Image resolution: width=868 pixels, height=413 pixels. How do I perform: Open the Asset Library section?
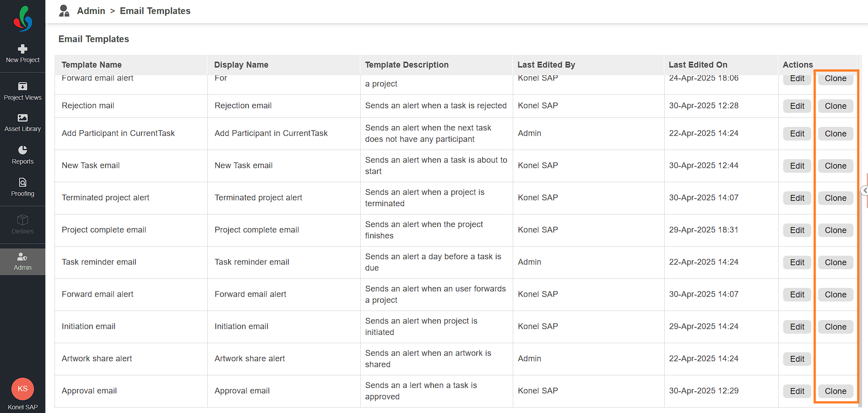click(23, 123)
